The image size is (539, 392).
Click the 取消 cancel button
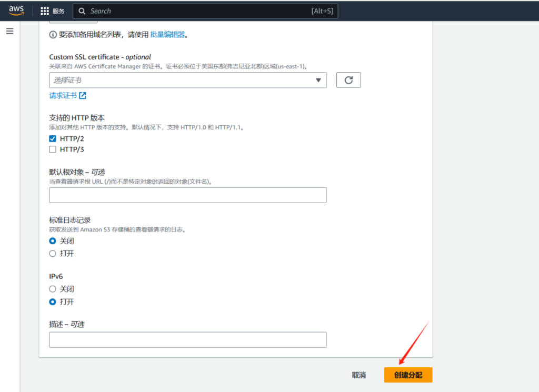[x=359, y=375]
